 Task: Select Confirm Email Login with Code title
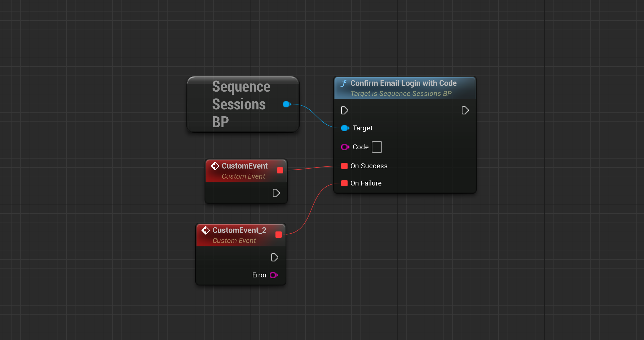click(x=403, y=83)
